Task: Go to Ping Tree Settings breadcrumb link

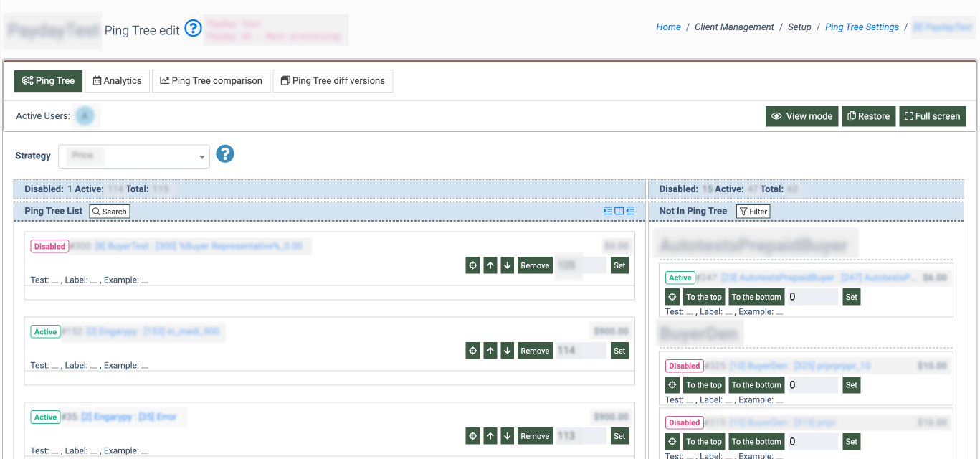Action: (x=862, y=27)
